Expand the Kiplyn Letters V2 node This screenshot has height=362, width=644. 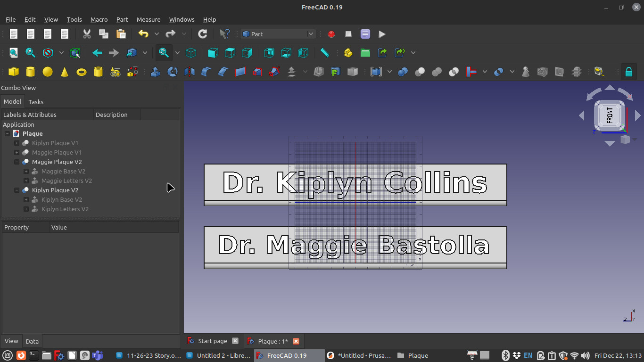coord(26,209)
